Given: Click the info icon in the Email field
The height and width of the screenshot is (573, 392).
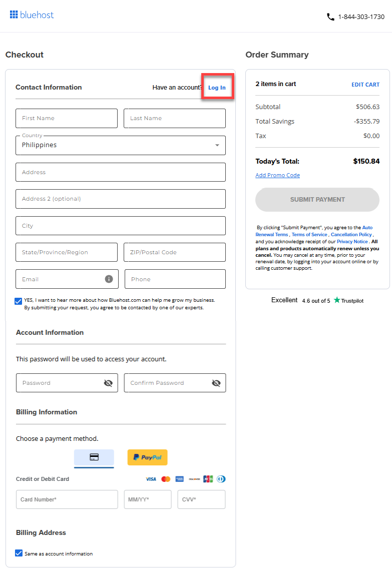Looking at the screenshot, I should [108, 279].
